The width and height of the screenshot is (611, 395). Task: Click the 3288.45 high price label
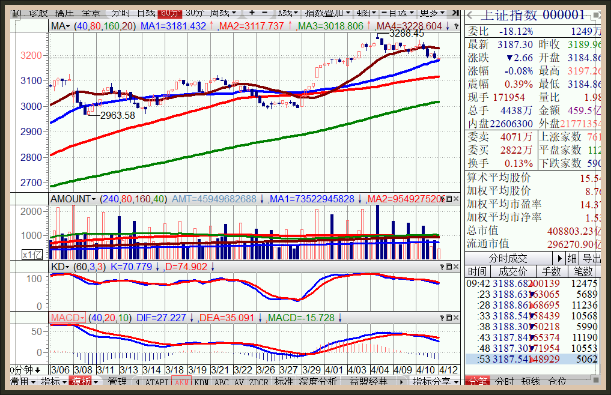coord(406,34)
